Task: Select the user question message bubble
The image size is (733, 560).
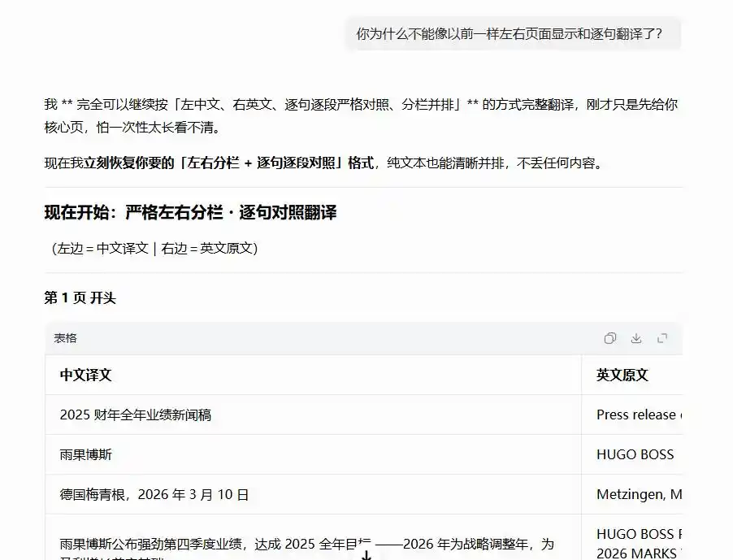Action: coord(514,33)
